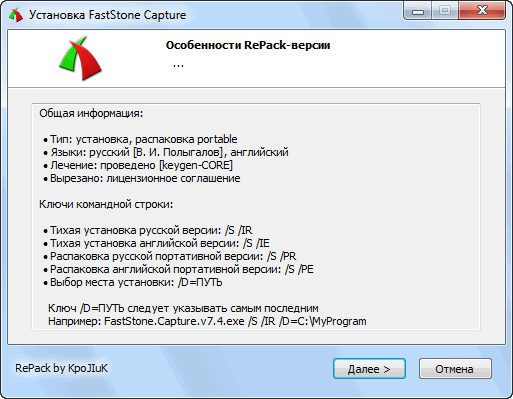The width and height of the screenshot is (513, 399).
Task: Click the Языки: русский, английский line
Action: [x=166, y=152]
